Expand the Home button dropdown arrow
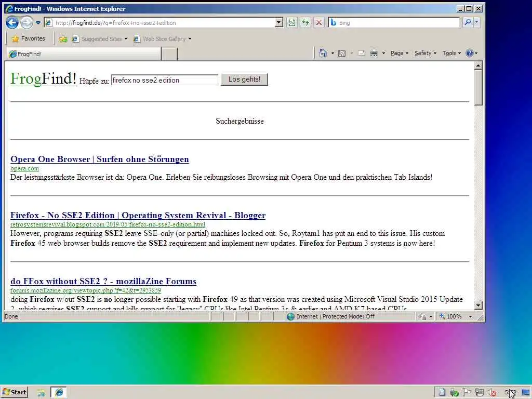 [x=332, y=54]
